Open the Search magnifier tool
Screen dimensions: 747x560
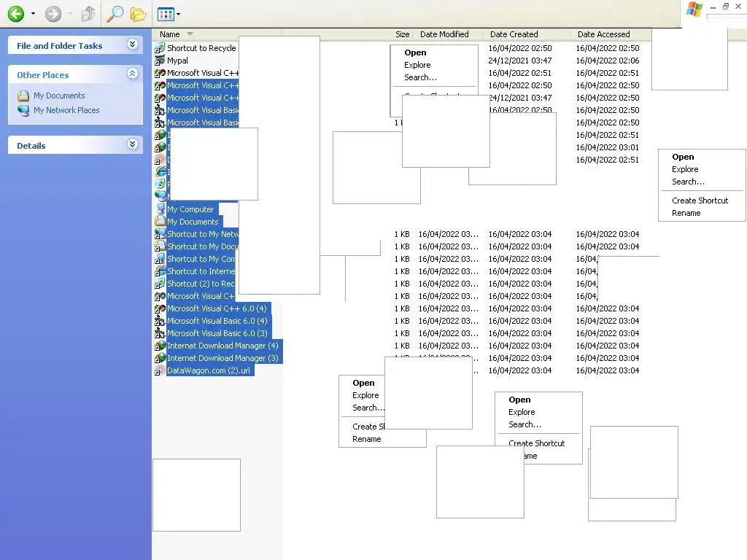click(115, 14)
